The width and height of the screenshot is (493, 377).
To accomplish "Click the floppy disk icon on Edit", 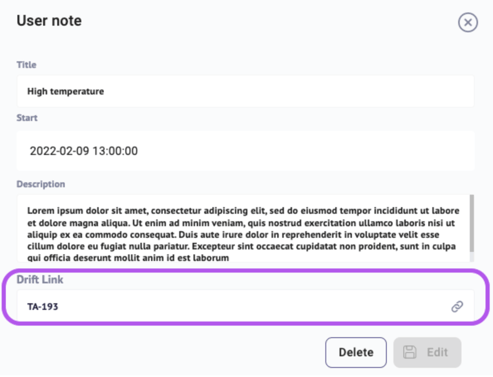I will 410,352.
